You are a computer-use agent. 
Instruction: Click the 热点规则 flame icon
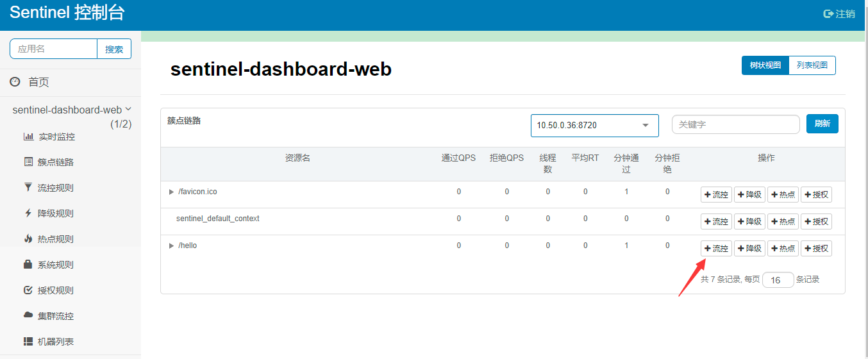pyautogui.click(x=28, y=239)
